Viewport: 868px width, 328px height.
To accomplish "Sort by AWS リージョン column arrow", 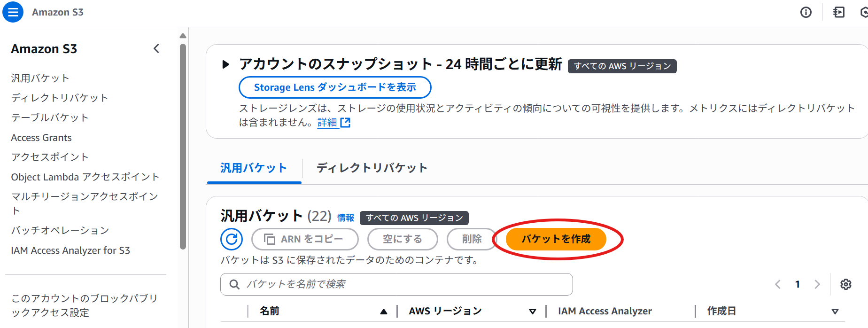I will click(x=533, y=312).
